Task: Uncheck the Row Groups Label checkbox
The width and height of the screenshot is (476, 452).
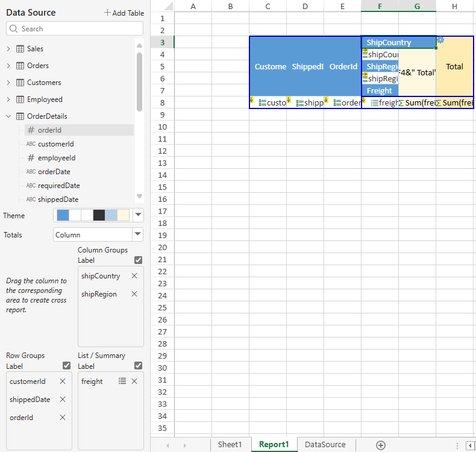Action: (x=67, y=366)
